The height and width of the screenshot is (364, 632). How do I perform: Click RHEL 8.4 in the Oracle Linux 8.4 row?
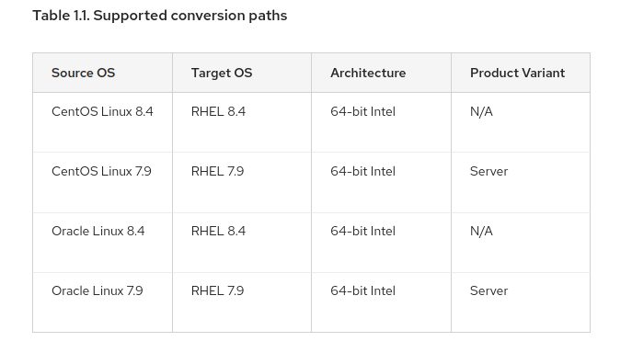click(x=218, y=231)
